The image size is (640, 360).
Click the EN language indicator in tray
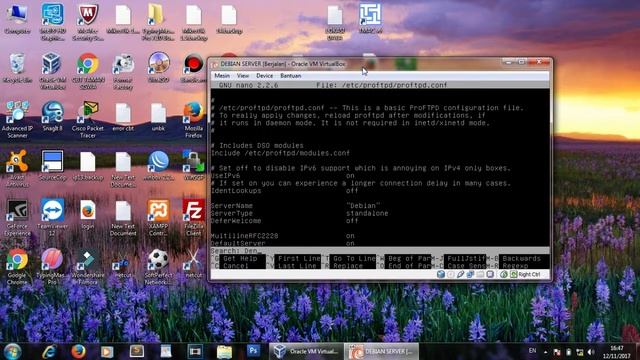click(532, 351)
